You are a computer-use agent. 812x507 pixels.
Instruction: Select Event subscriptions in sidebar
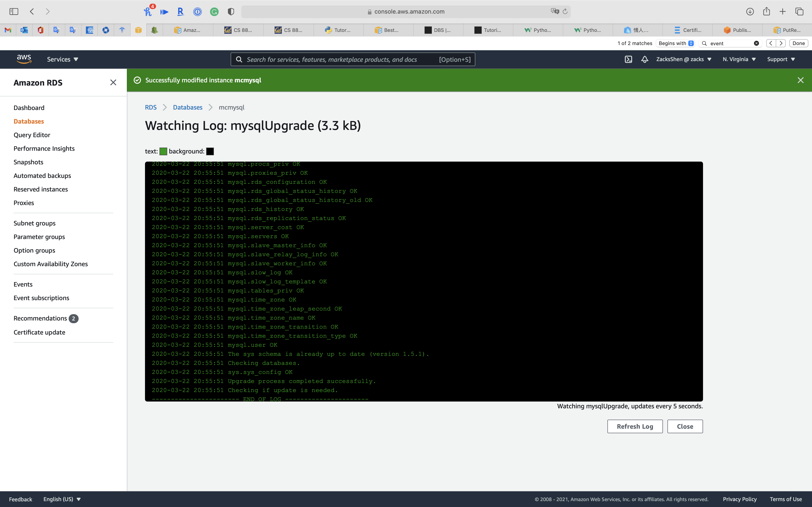click(x=41, y=298)
